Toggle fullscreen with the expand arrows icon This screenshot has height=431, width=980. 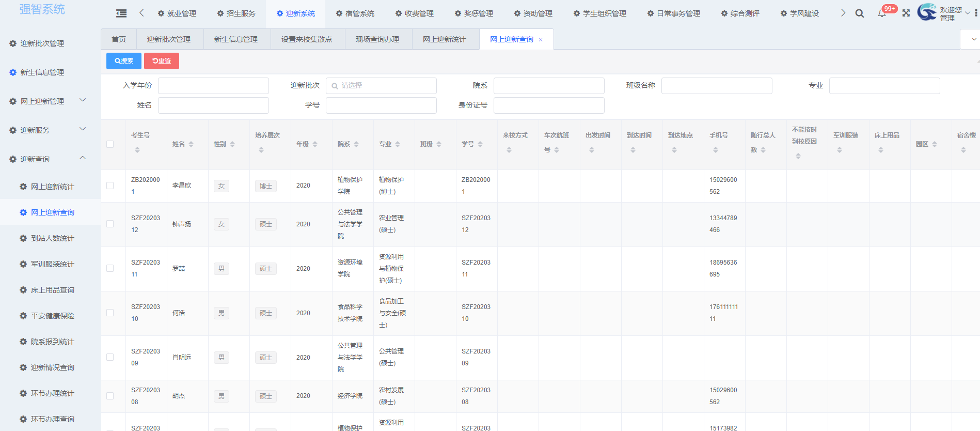tap(906, 13)
